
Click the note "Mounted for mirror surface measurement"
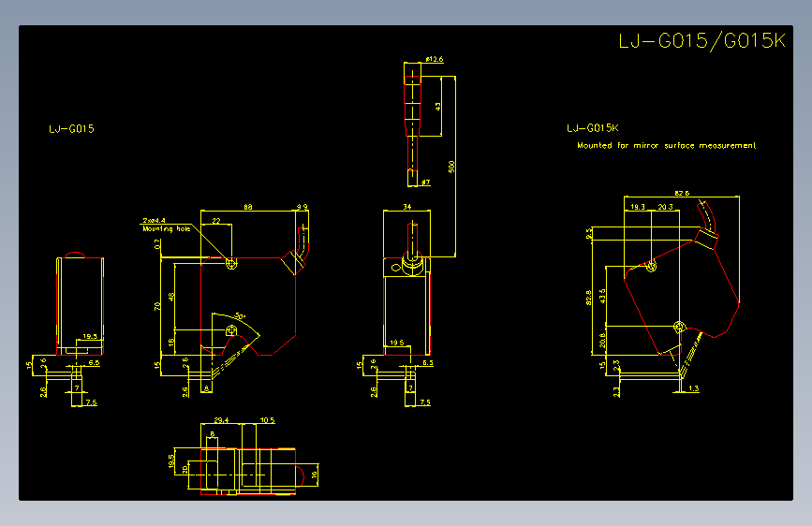(x=667, y=145)
